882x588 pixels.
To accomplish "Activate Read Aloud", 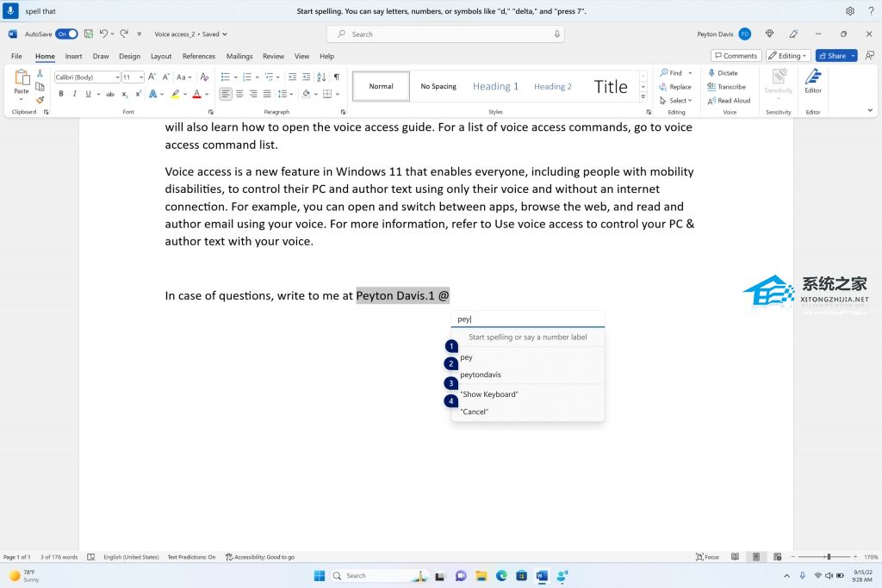I will pos(711,101).
